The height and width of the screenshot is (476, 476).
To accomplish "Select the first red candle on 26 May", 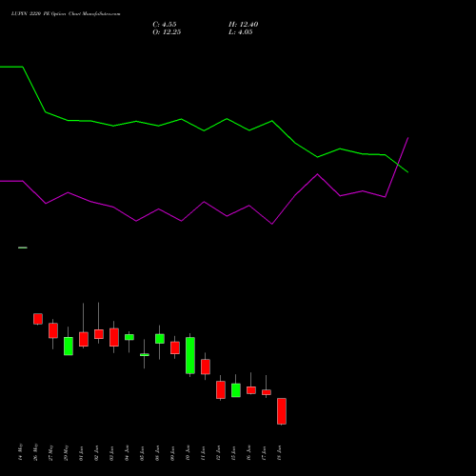I will coord(38,319).
